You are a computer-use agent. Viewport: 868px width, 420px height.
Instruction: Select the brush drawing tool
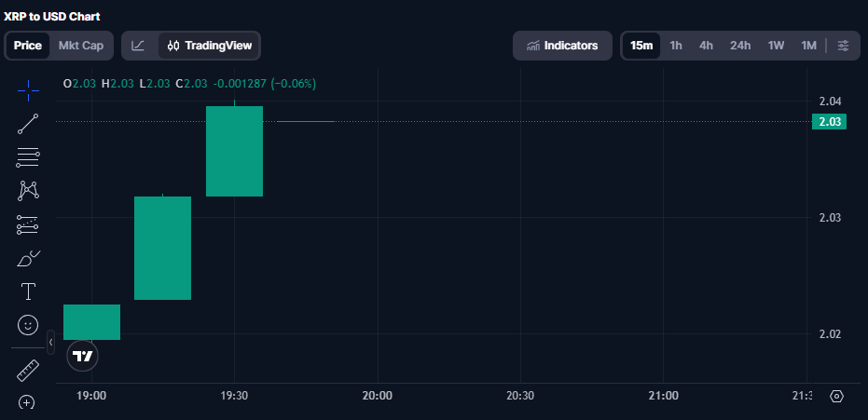pyautogui.click(x=28, y=258)
